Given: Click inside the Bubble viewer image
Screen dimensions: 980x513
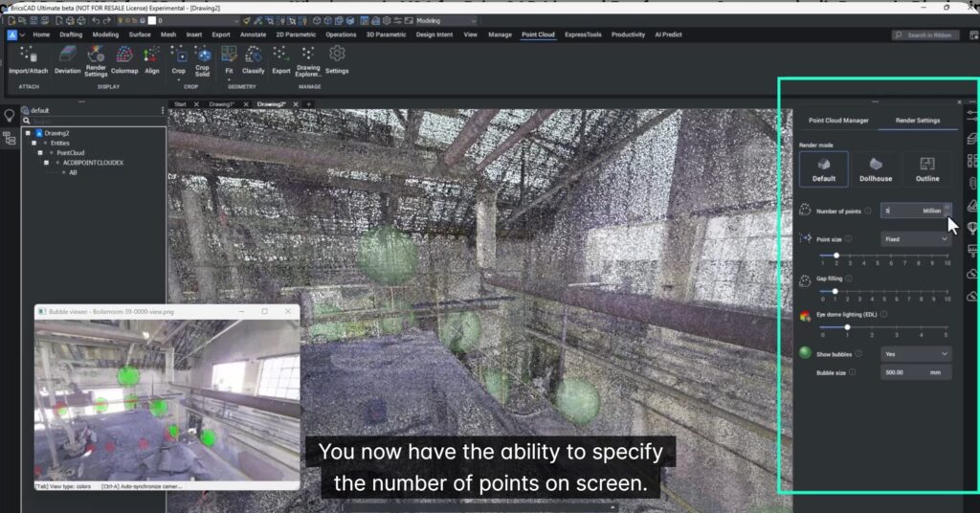Looking at the screenshot, I should pyautogui.click(x=167, y=400).
